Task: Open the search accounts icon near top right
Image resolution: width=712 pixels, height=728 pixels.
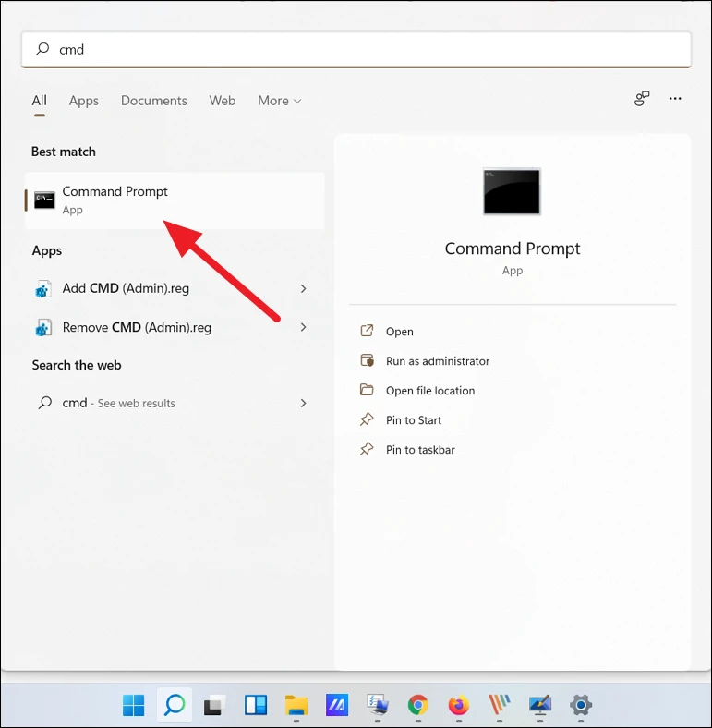Action: pyautogui.click(x=642, y=99)
